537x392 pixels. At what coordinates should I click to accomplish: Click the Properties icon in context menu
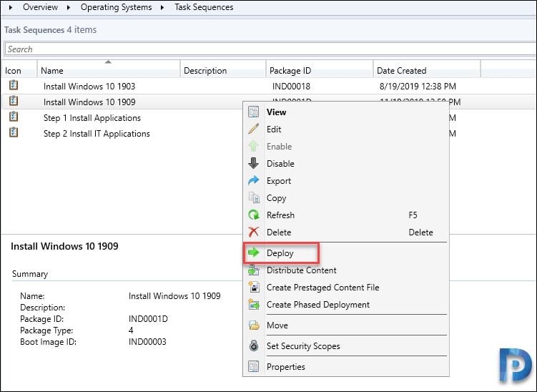point(253,367)
